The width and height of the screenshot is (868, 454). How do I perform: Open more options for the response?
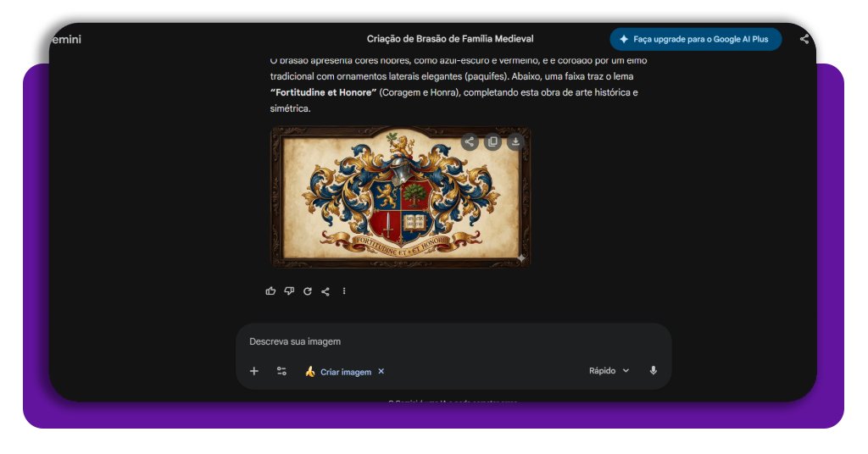coord(344,291)
